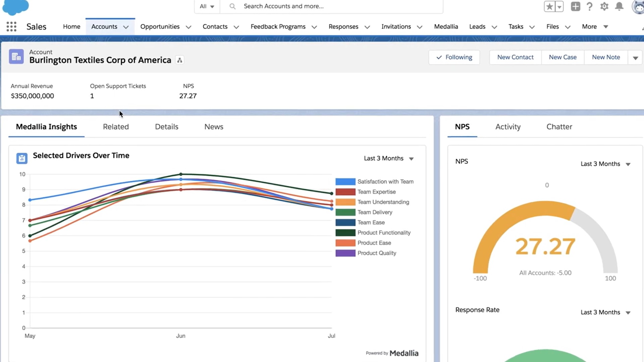
Task: Click the Selected Drivers chart calendar icon
Action: [x=22, y=158]
